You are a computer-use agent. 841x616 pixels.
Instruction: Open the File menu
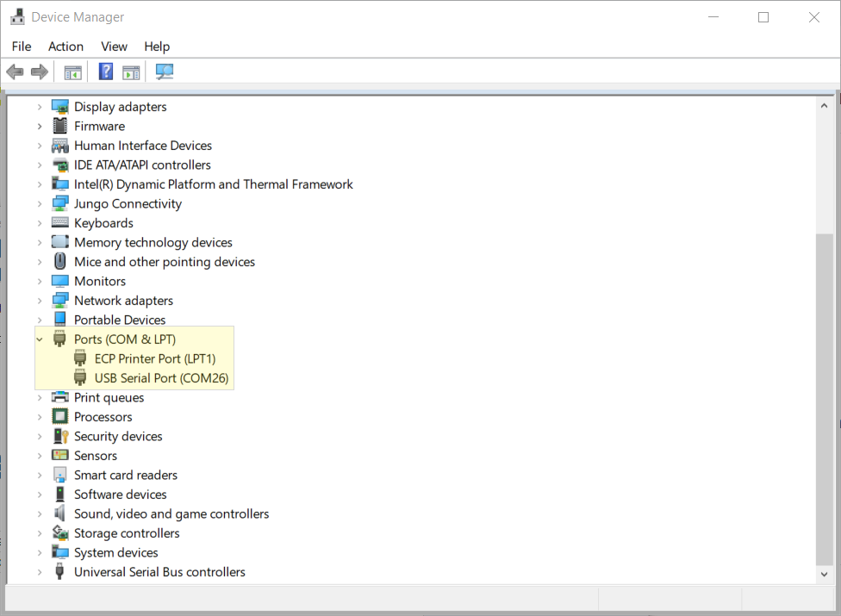click(x=22, y=47)
